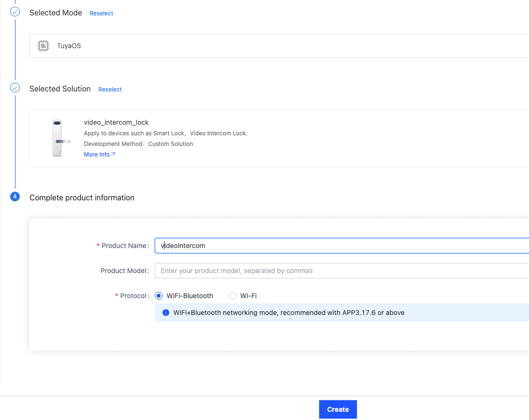Click the Selected Solution step checkmark icon

coord(15,88)
